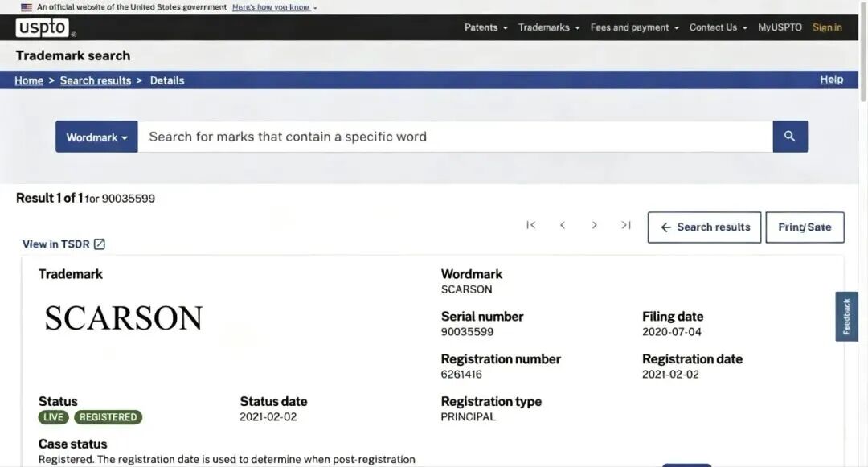
Task: Click the REGISTERED status badge
Action: (108, 417)
